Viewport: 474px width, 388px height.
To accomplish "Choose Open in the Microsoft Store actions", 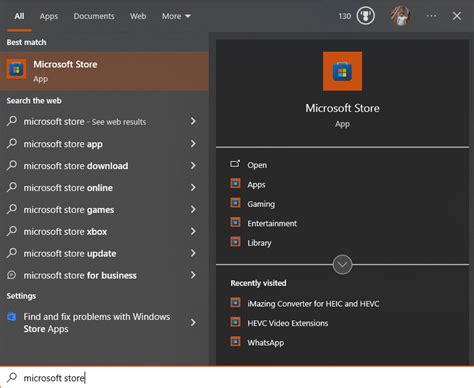I will (x=257, y=165).
